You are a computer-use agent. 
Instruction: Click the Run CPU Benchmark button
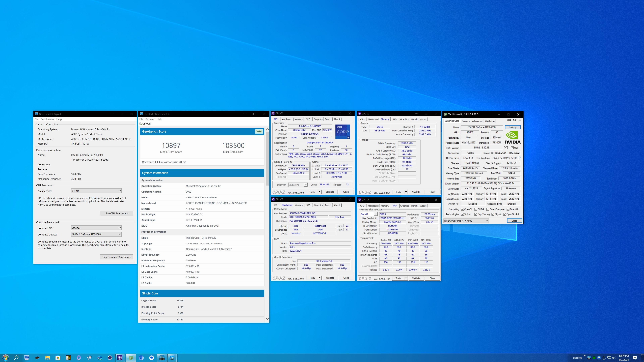click(x=117, y=213)
